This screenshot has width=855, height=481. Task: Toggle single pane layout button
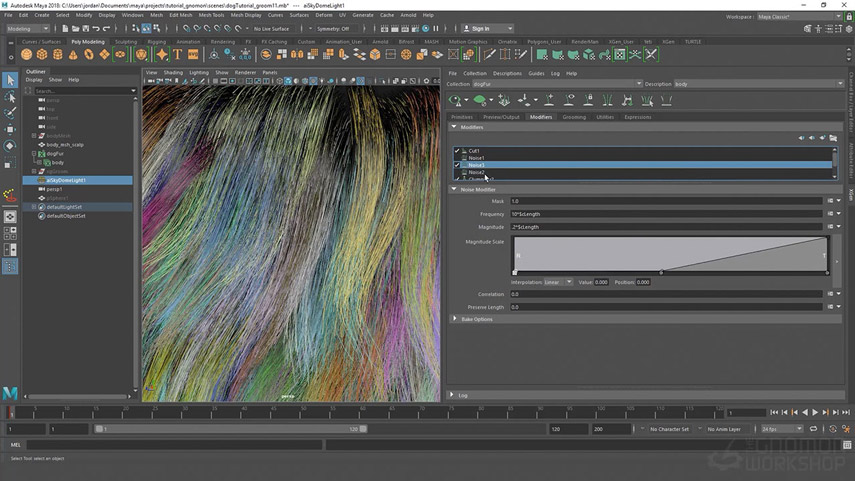pos(10,217)
